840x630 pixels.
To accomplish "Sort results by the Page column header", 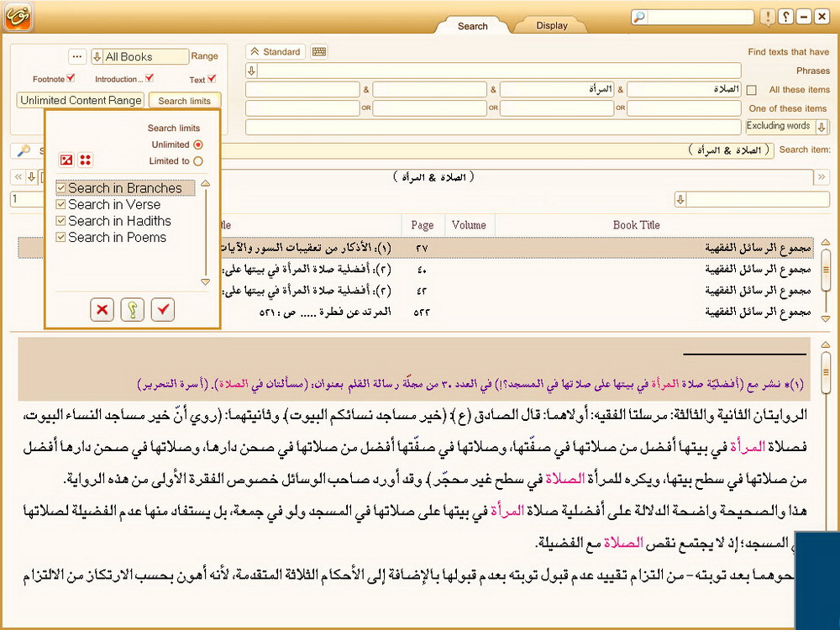I will 423,225.
